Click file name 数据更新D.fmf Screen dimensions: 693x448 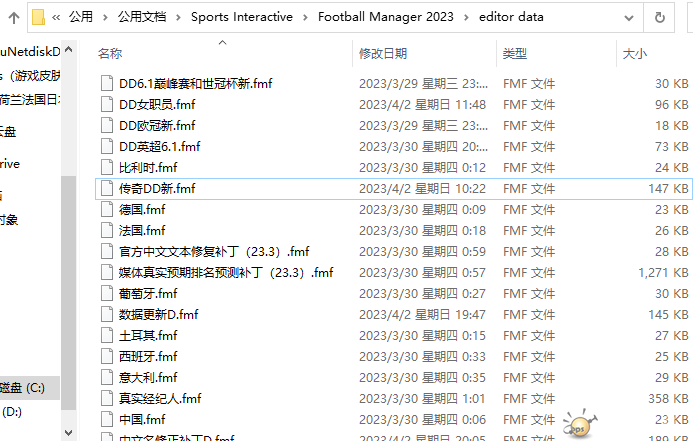(x=158, y=314)
